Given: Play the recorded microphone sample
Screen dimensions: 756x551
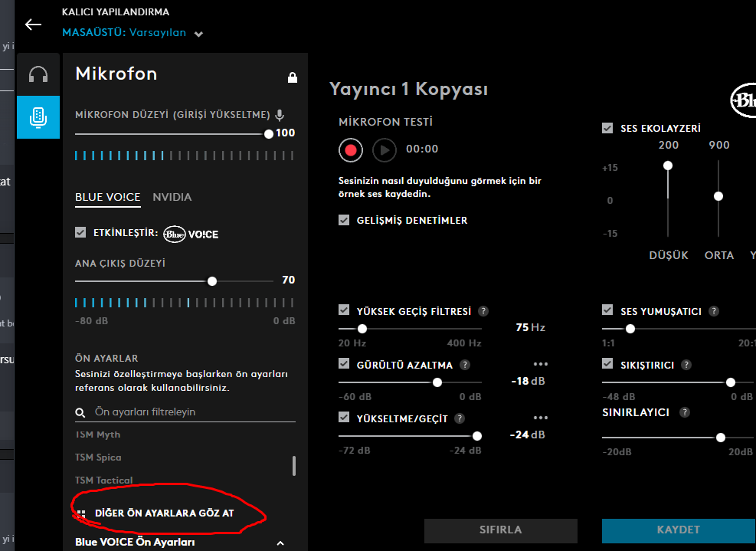Looking at the screenshot, I should coord(385,150).
